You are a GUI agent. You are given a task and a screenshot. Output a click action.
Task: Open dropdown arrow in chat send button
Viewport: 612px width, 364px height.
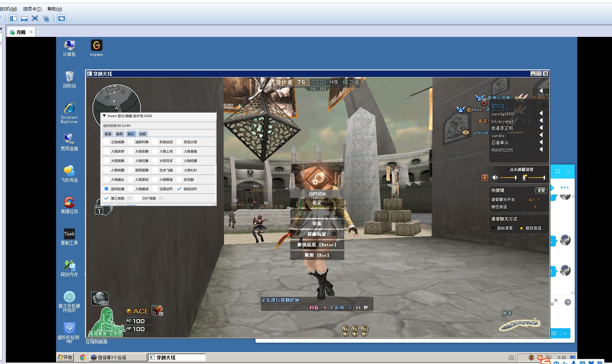[x=565, y=333]
